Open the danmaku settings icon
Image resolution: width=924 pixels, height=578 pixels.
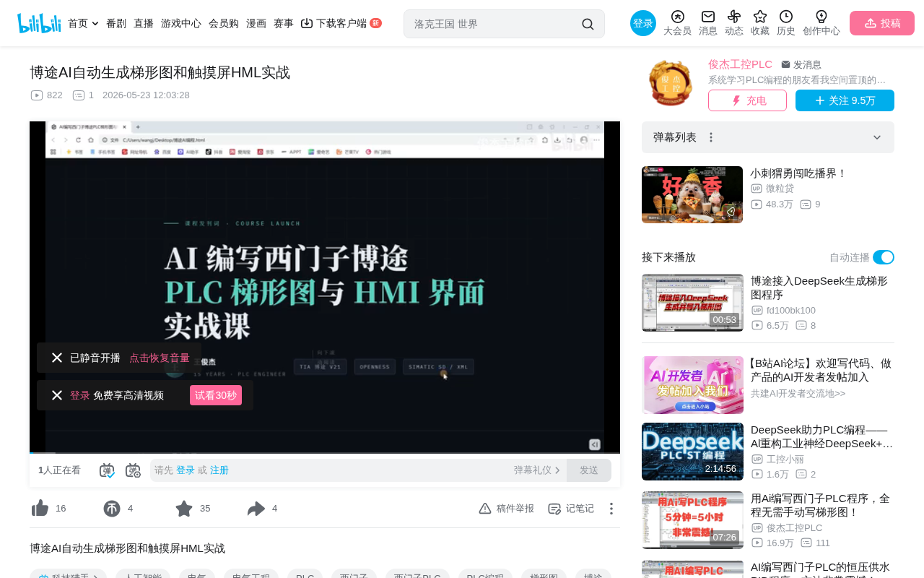click(x=133, y=470)
